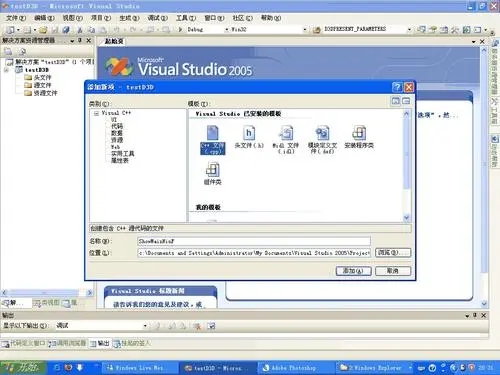
Task: Toggle auto-hide pin on 解决方案资源管理器 panel
Action: pos(80,40)
